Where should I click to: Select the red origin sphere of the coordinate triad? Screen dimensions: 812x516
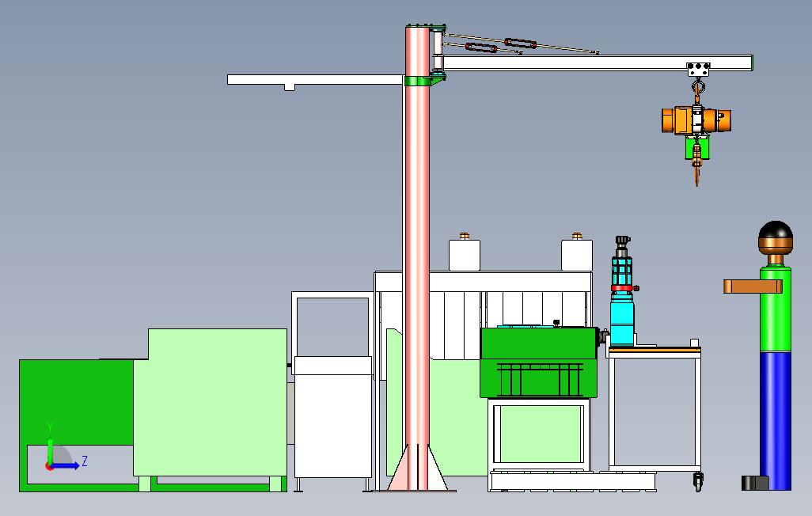tap(49, 466)
